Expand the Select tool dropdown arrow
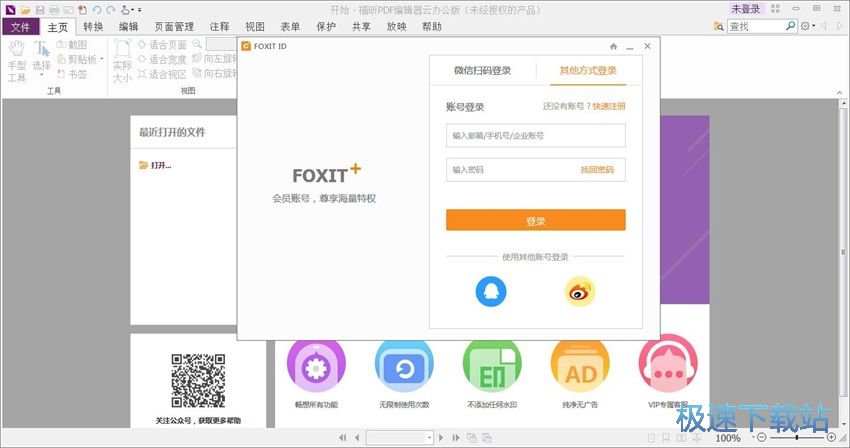Viewport: 850px width, 448px height. pos(41,75)
